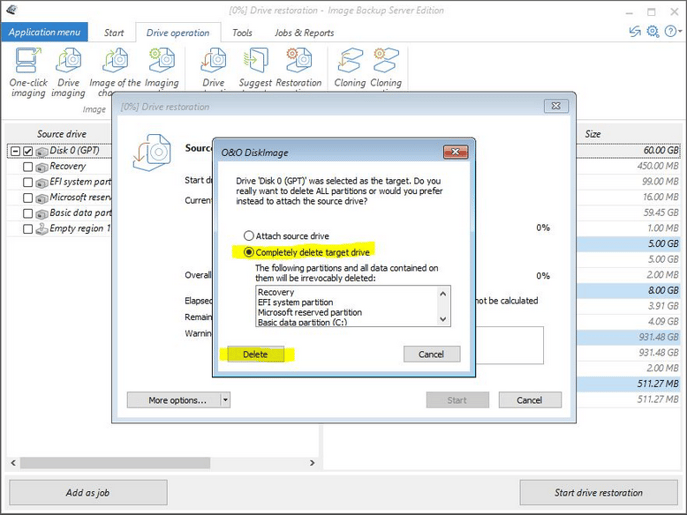
Task: Click the horizontal scrollbar left arrow
Action: click(x=13, y=463)
